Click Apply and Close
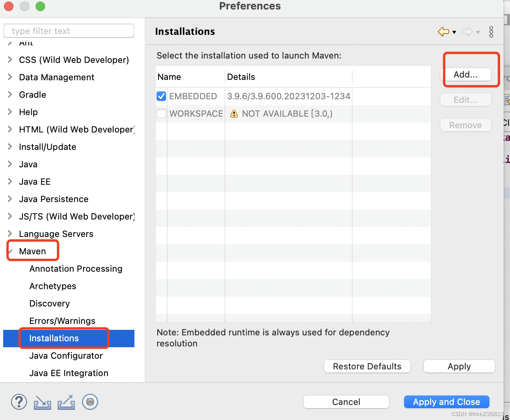This screenshot has height=420, width=510. (446, 402)
